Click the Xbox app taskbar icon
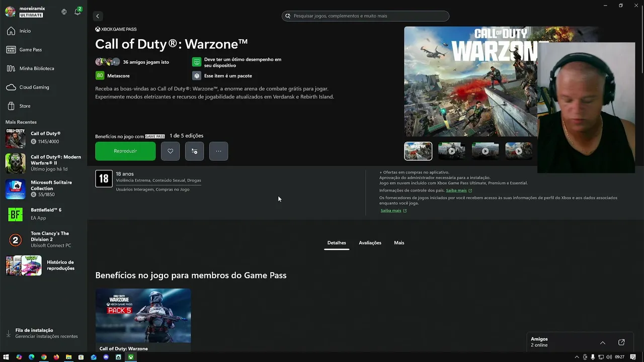 click(x=131, y=357)
